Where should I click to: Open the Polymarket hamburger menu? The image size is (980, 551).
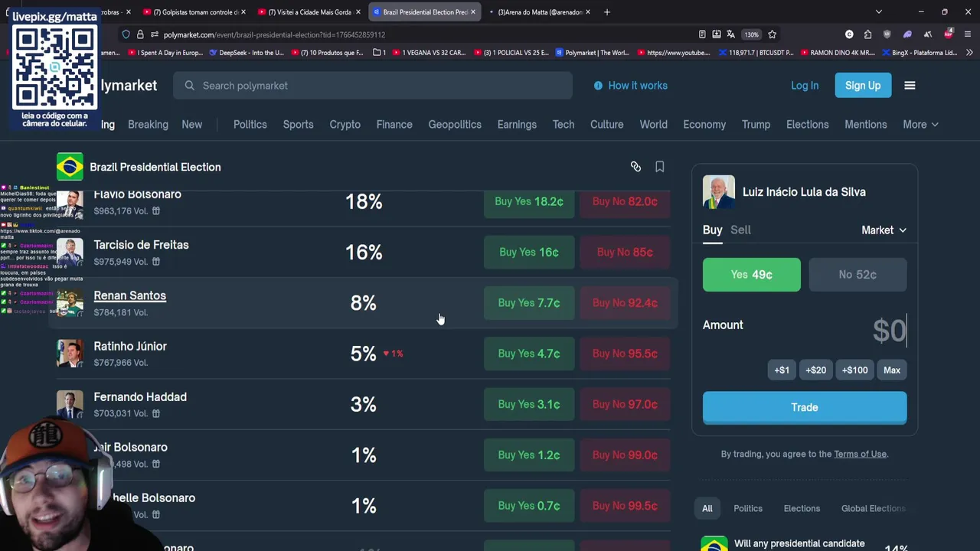click(910, 86)
